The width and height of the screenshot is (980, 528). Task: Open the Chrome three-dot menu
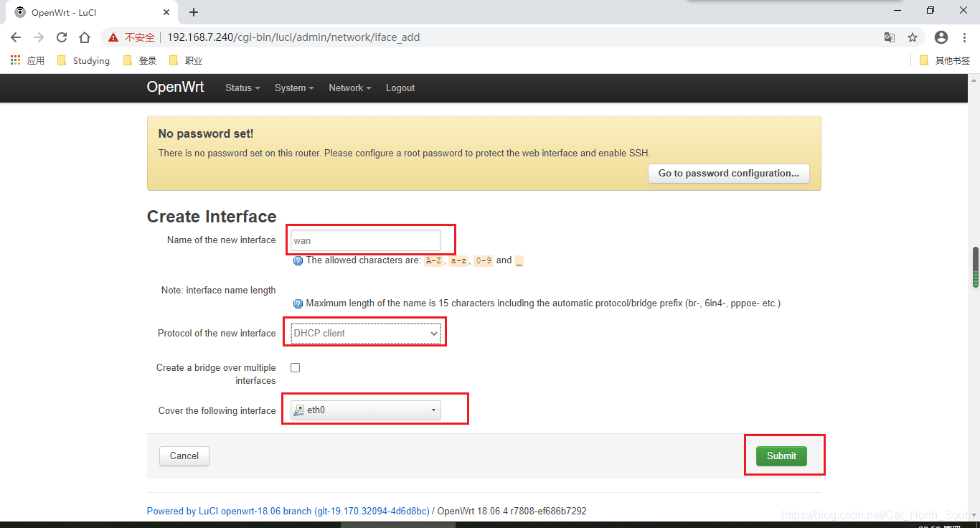(x=965, y=37)
